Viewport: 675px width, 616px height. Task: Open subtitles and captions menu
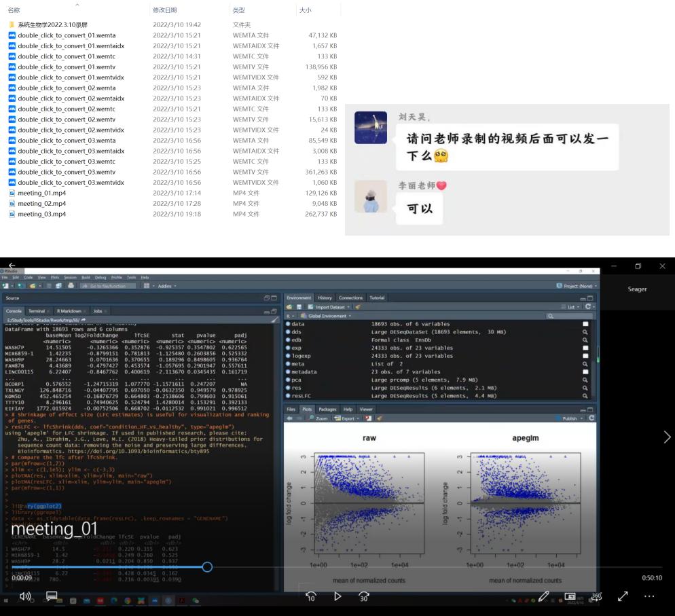click(52, 596)
